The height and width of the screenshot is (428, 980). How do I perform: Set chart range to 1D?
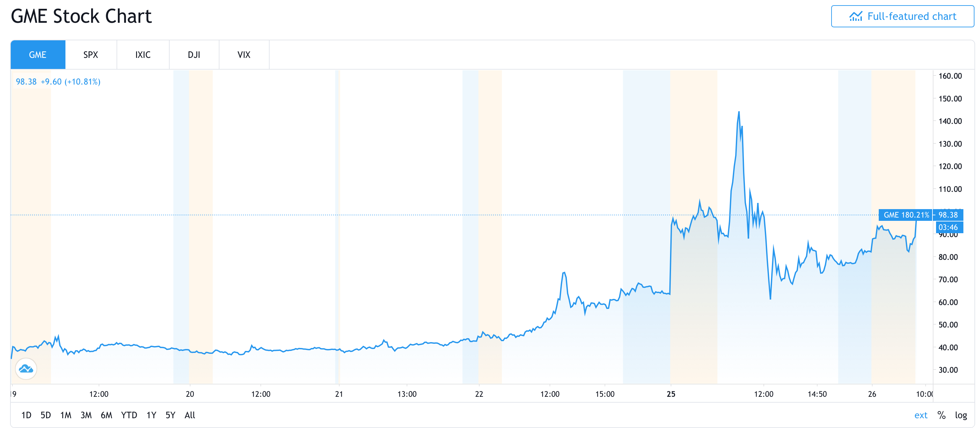[26, 415]
